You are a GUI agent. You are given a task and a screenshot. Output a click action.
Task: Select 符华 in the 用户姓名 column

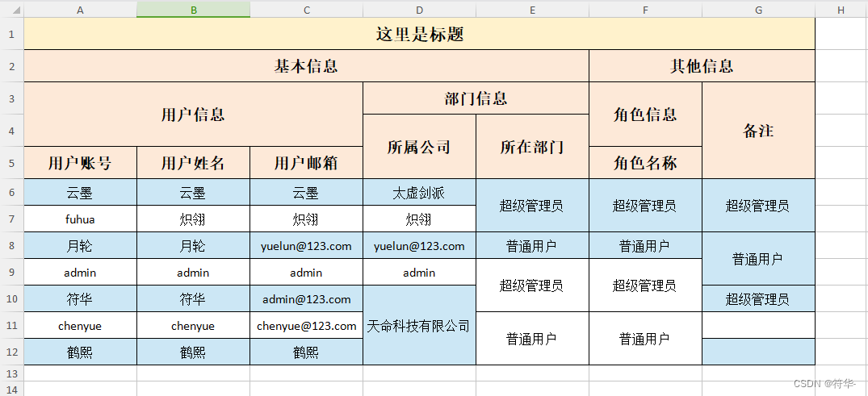tap(193, 298)
